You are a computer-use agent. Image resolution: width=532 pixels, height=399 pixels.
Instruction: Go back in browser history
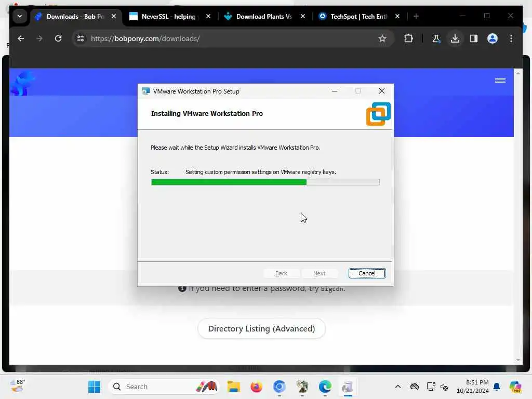coord(21,38)
